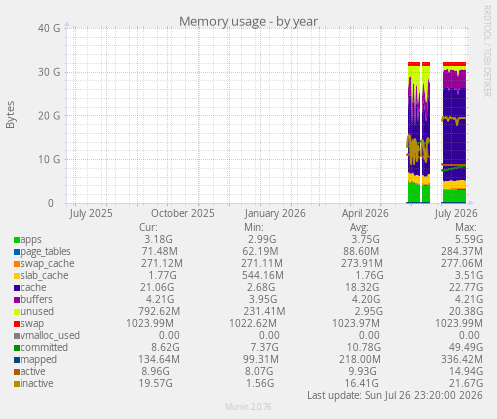Click the 'Cur:' column header
Screen dimensions: 497x419
pyautogui.click(x=148, y=227)
